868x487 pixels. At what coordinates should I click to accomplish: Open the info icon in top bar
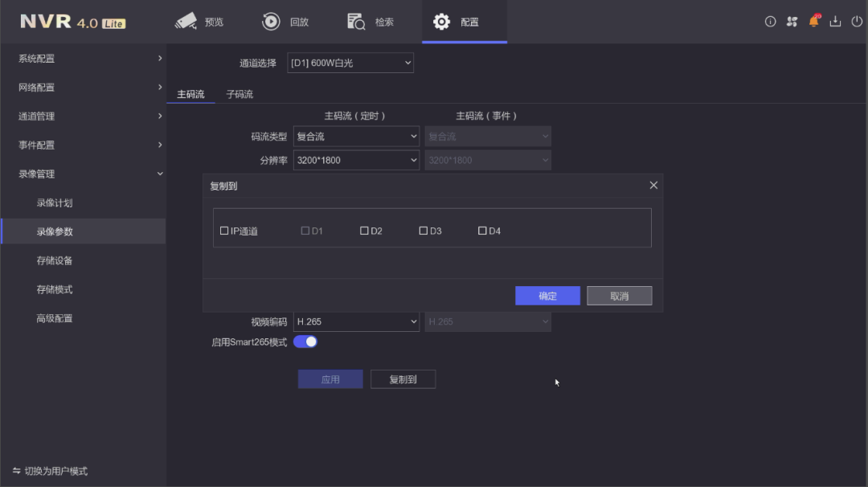770,22
